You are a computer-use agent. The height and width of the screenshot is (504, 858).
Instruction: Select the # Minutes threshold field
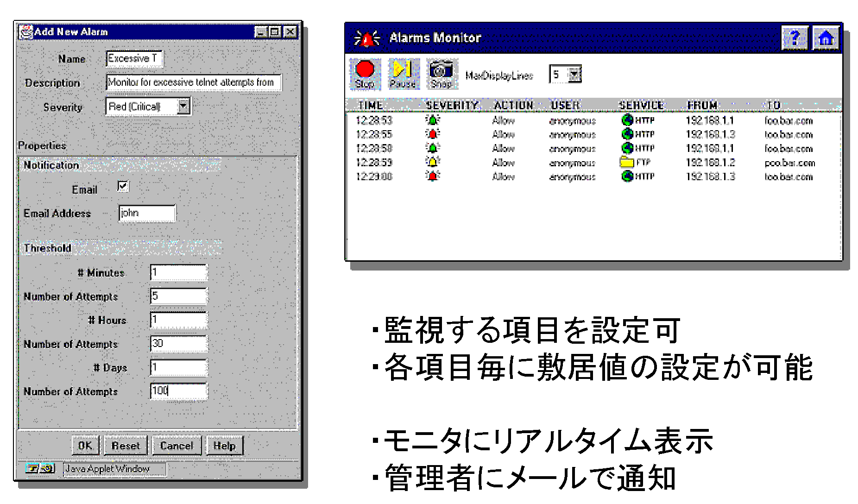[x=178, y=272]
